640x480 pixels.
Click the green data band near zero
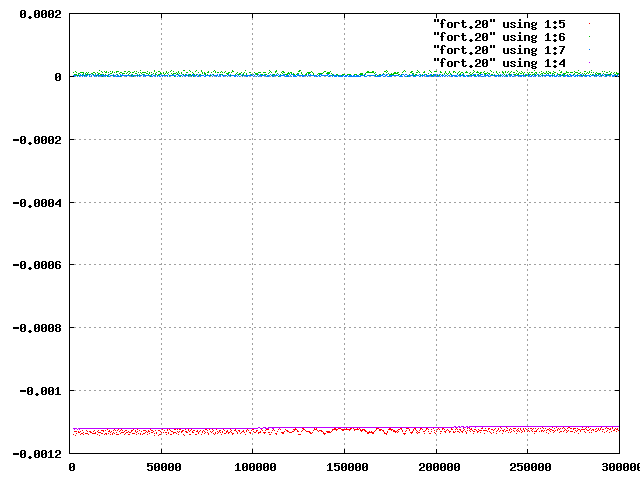click(x=346, y=73)
